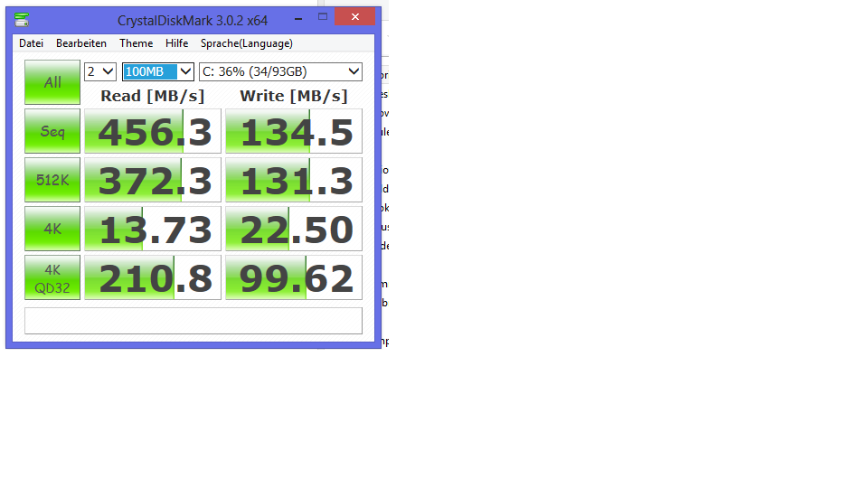Open the drive selector showing C: 36% (34/93GB)
Viewport: 868px width, 488px height.
280,71
